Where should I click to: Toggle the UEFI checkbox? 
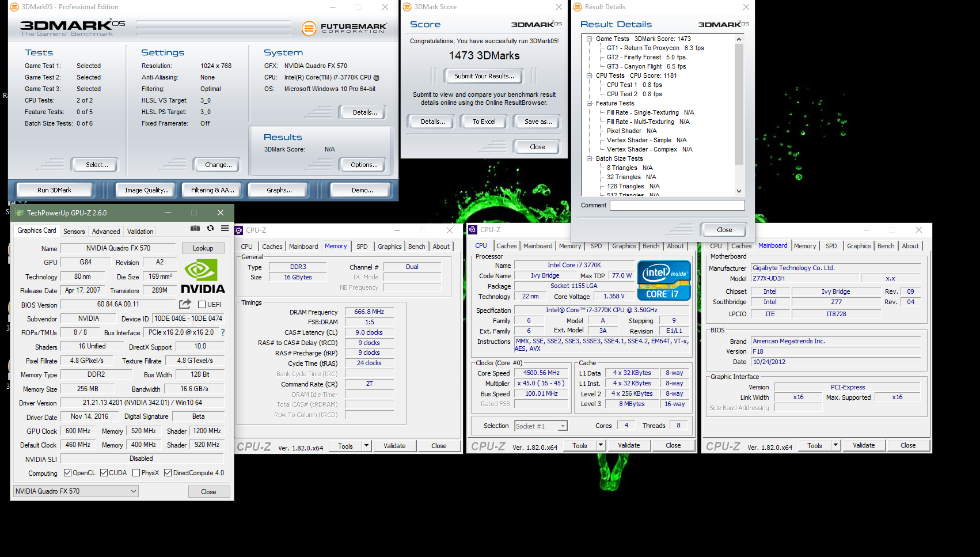click(x=202, y=304)
